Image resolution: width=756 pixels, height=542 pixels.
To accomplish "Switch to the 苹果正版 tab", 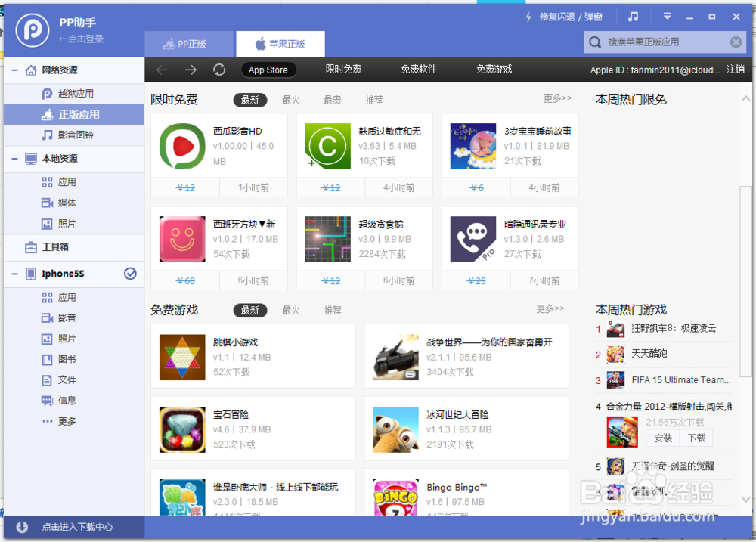I will pos(280,44).
